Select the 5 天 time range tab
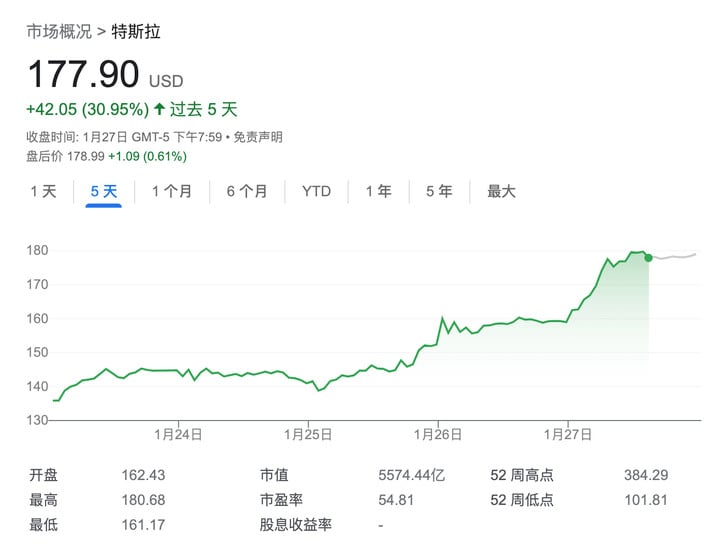 104,191
